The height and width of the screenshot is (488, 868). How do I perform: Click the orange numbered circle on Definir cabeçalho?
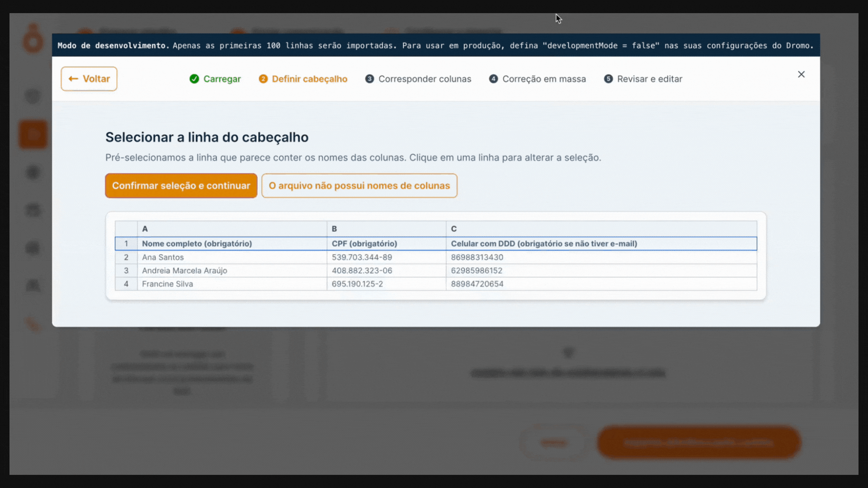click(264, 79)
